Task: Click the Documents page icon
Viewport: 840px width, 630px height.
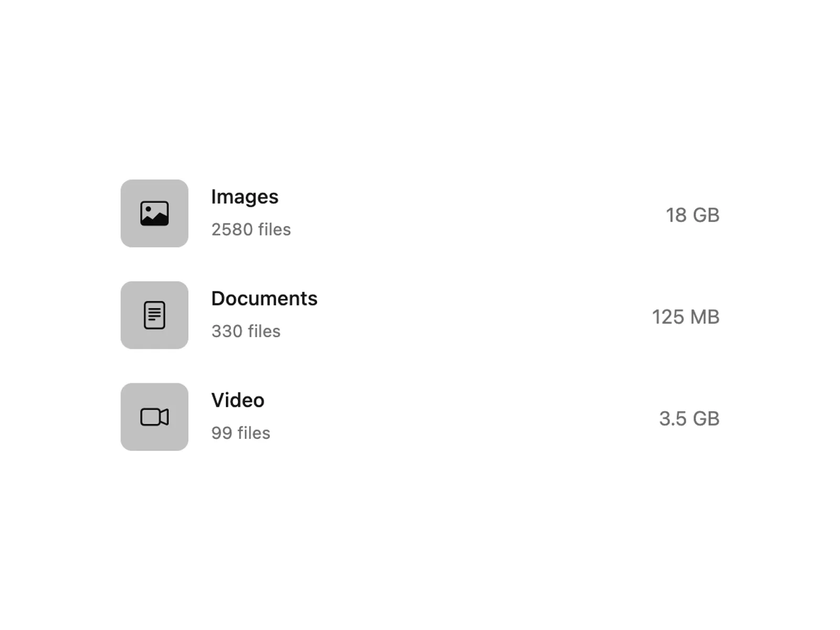Action: pyautogui.click(x=154, y=315)
